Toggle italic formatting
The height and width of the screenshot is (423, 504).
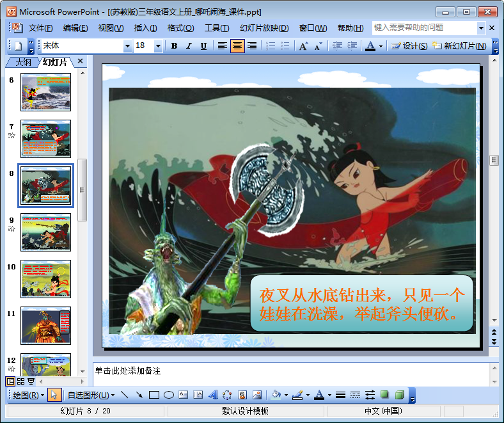point(189,46)
